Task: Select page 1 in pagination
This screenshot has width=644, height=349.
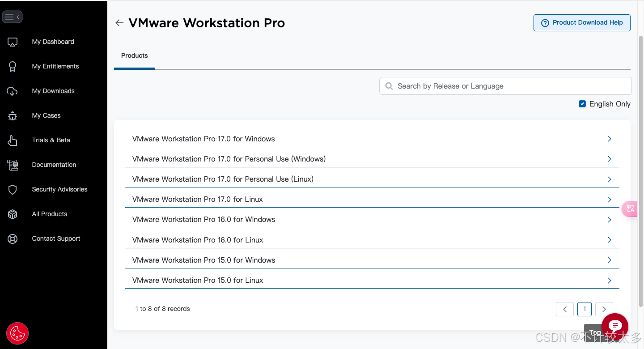Action: (585, 309)
